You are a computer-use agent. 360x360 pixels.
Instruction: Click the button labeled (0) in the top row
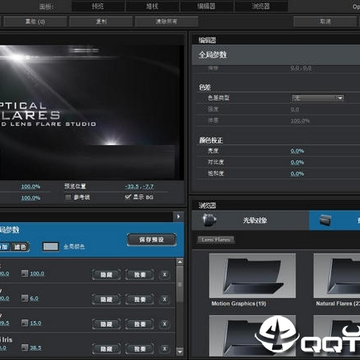(x=35, y=22)
